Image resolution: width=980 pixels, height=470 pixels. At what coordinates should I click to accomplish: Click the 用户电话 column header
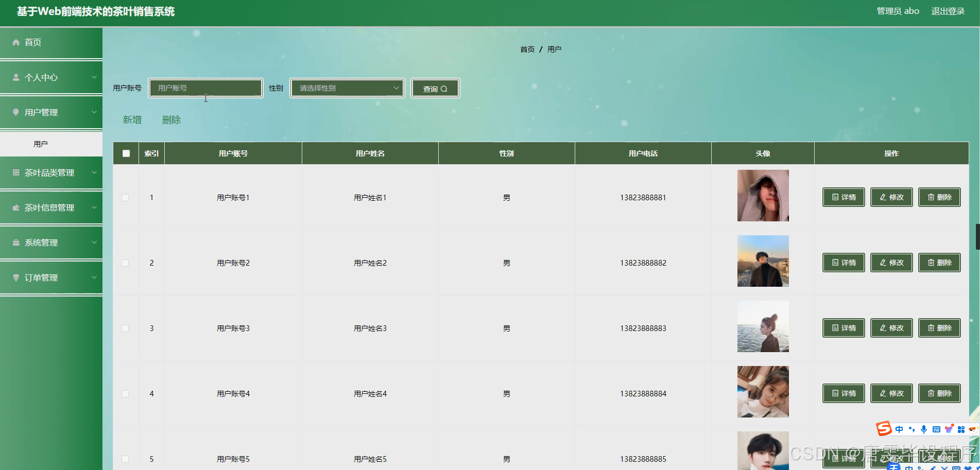click(643, 153)
